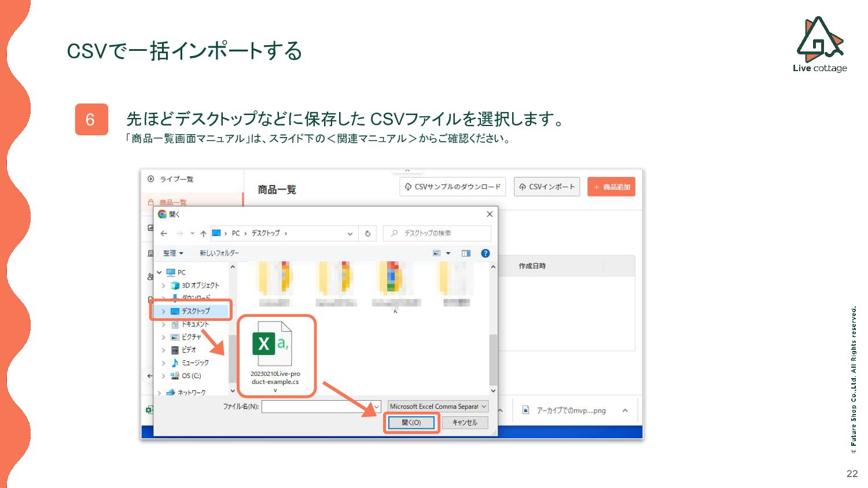Click デスクトップ in the address breadcrumb
This screenshot has width=868, height=488.
pyautogui.click(x=266, y=233)
